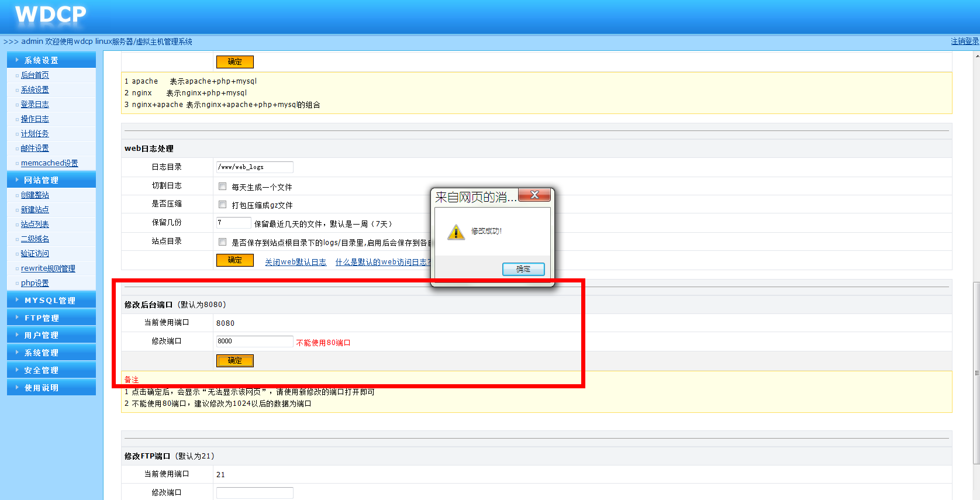Click the web日志处理 section heading

(x=149, y=149)
